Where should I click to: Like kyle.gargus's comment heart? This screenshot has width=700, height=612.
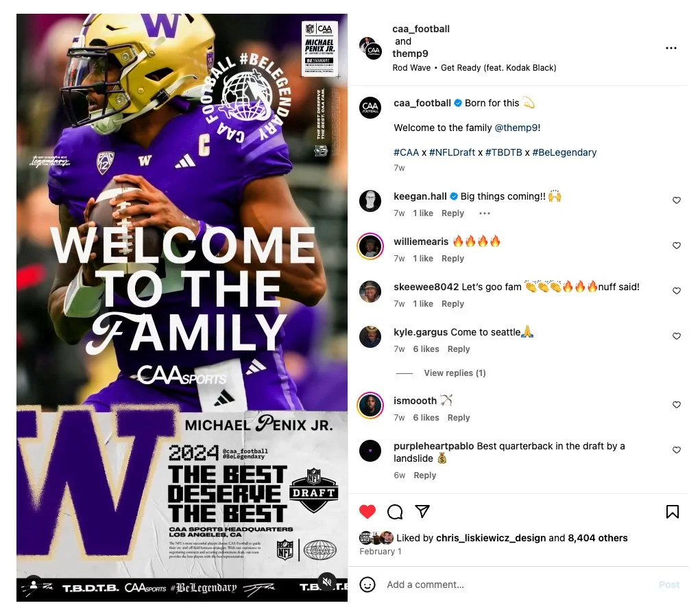click(x=676, y=336)
